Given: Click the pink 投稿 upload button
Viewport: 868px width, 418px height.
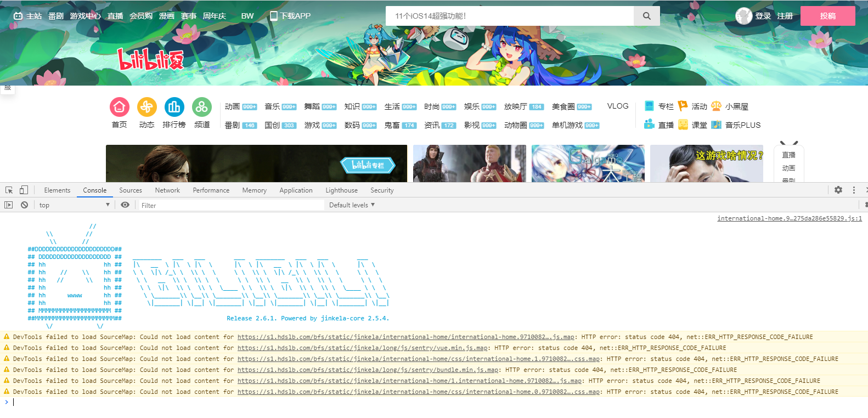Looking at the screenshot, I should pos(828,16).
